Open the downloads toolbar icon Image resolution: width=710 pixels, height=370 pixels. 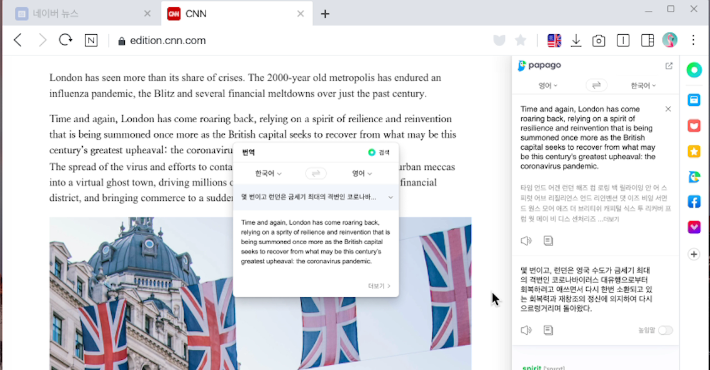(x=576, y=41)
